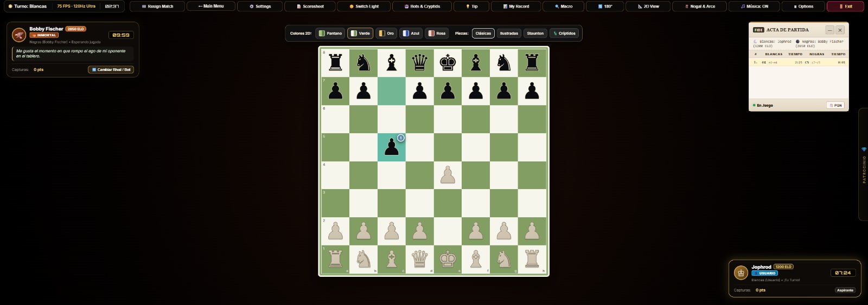
Task: Open the Scoresheet
Action: point(310,7)
